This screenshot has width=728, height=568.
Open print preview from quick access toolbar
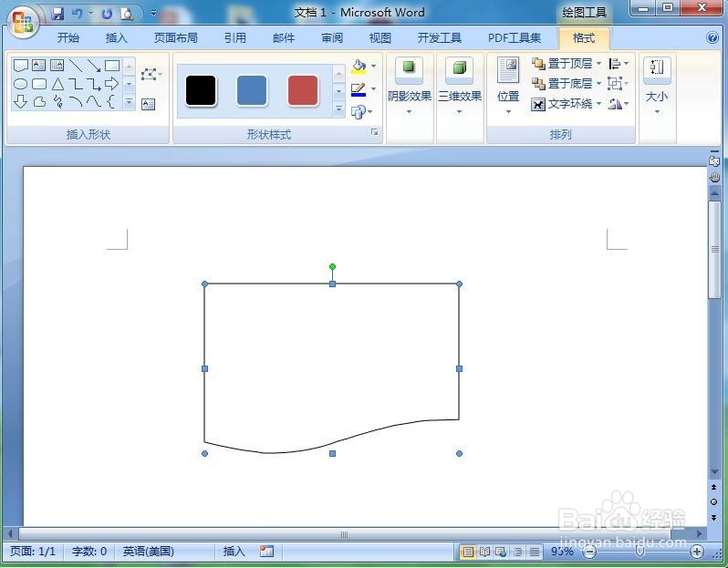point(127,14)
